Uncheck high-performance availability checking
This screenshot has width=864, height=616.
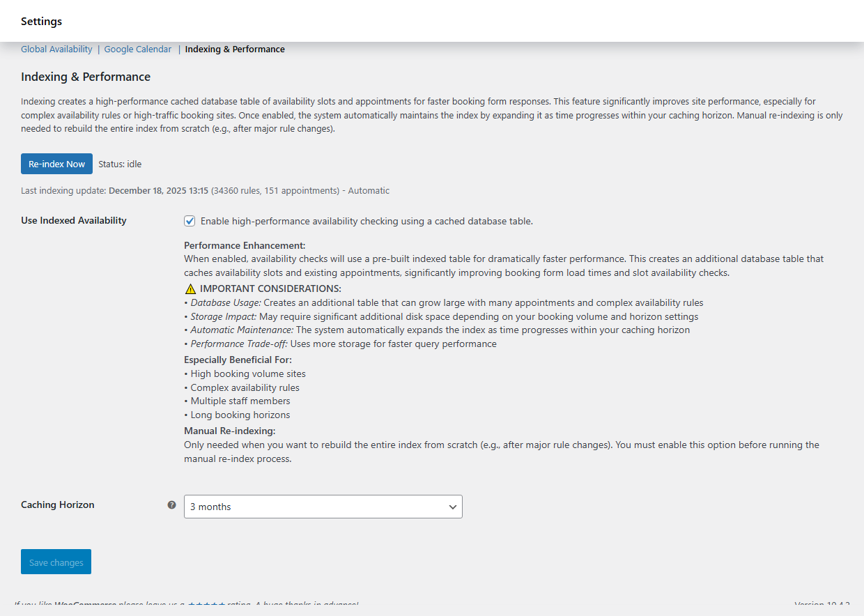(x=190, y=220)
